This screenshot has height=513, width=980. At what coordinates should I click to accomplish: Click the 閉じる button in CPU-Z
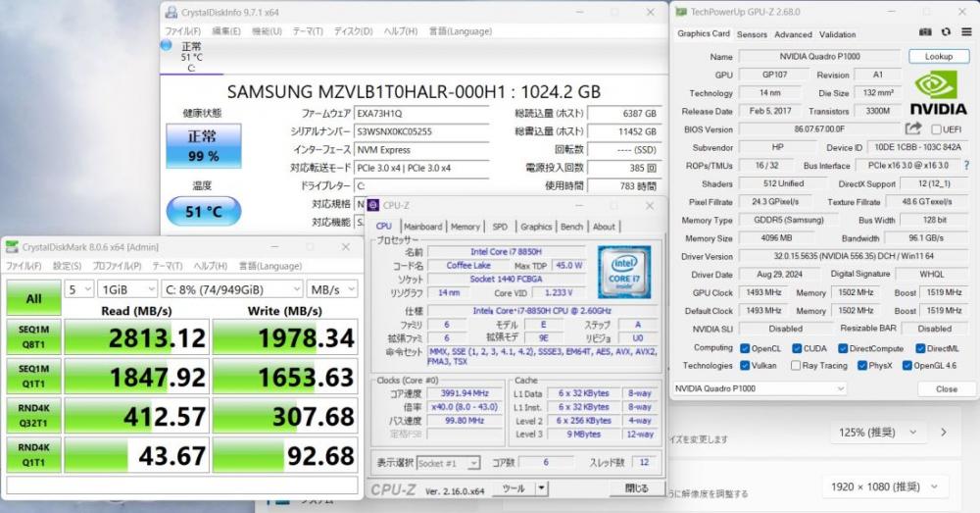pyautogui.click(x=636, y=487)
